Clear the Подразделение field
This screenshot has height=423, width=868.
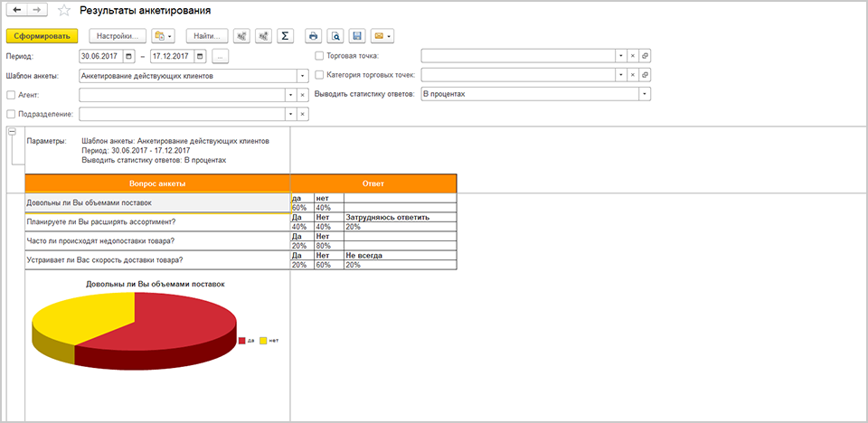point(302,114)
